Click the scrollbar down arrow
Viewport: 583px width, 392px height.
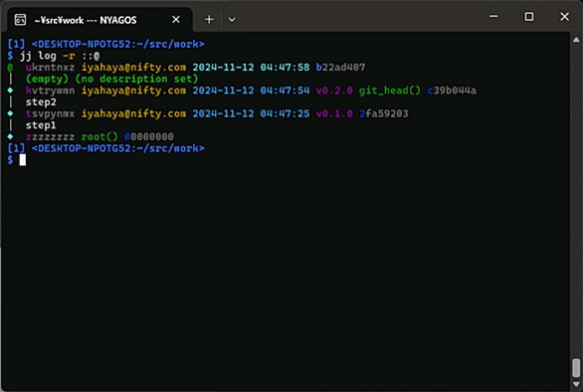(576, 384)
